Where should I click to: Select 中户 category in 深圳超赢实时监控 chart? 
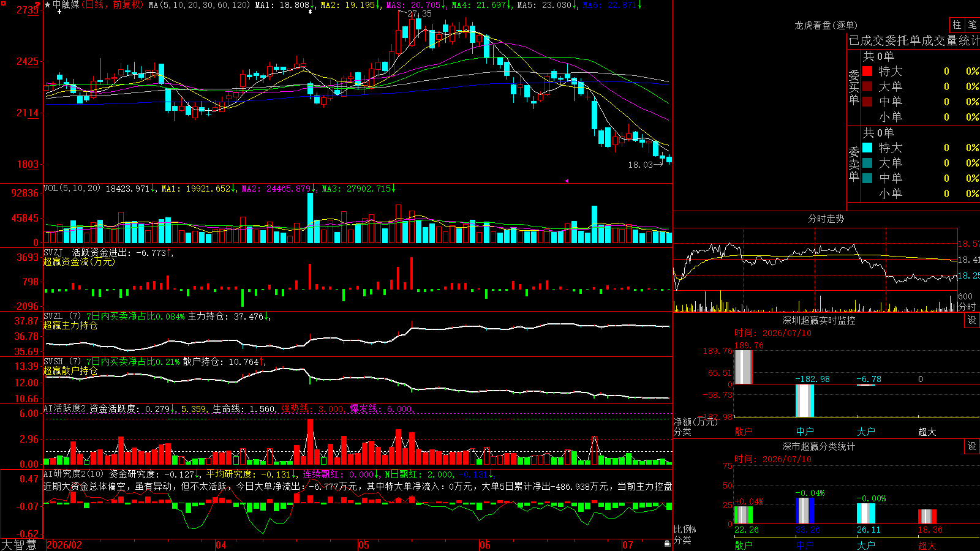(x=805, y=432)
